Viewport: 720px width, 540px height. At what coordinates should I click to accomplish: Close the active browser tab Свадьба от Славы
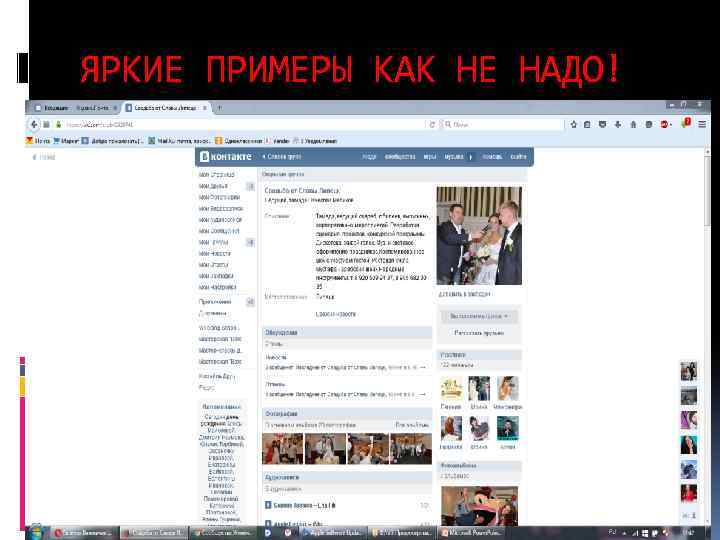(205, 108)
